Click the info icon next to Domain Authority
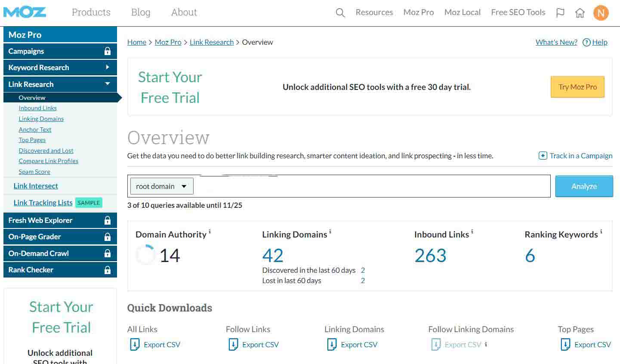The width and height of the screenshot is (620, 364). [210, 231]
